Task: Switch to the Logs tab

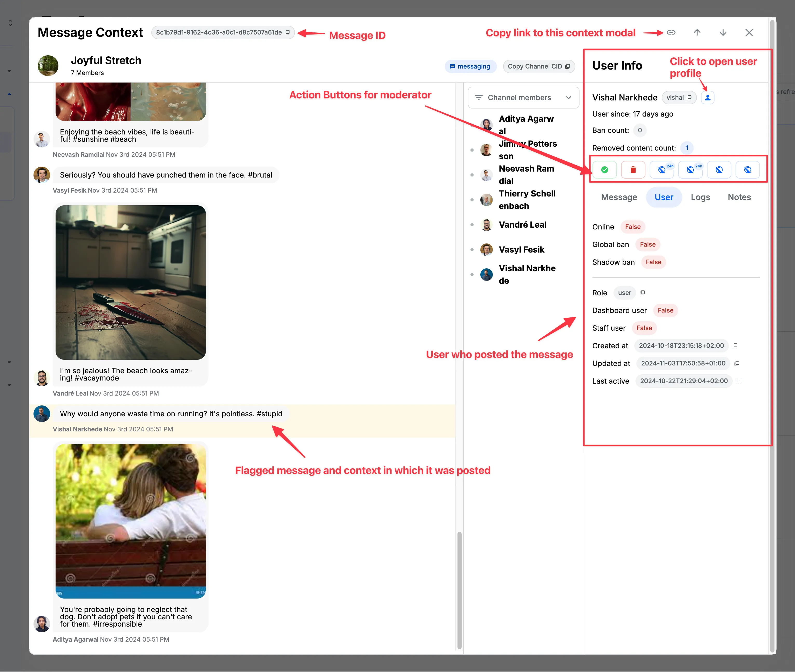Action: pyautogui.click(x=700, y=197)
